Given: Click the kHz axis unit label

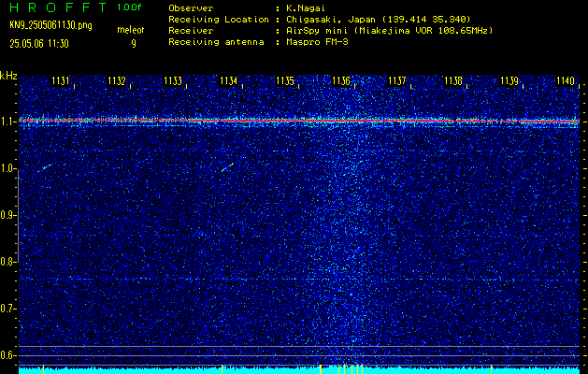Looking at the screenshot, I should point(8,76).
